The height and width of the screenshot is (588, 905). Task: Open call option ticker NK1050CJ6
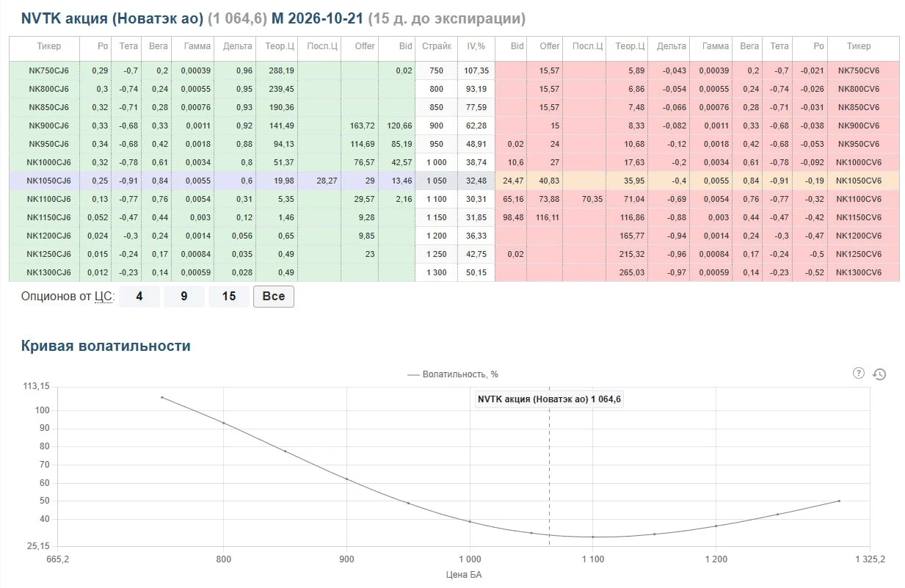tap(48, 181)
